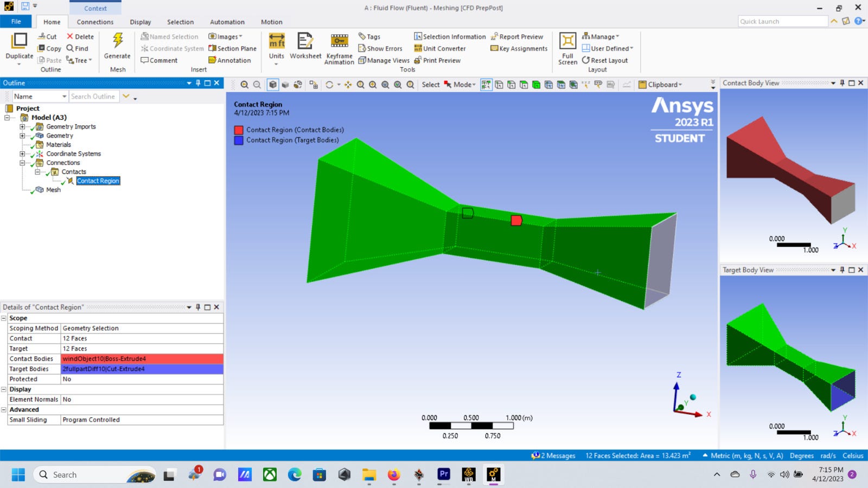Insert a Comment
Screen dimensions: 868x488
pyautogui.click(x=159, y=60)
